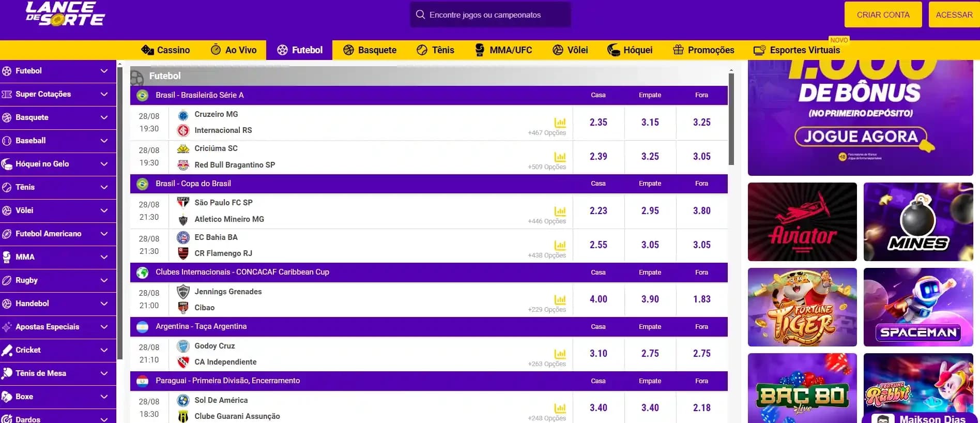Open statistics icon for Godoy Cruz match
This screenshot has height=423, width=980.
click(x=560, y=354)
